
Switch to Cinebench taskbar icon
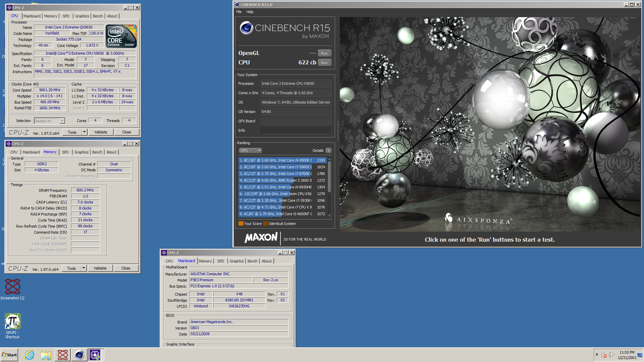(x=79, y=355)
